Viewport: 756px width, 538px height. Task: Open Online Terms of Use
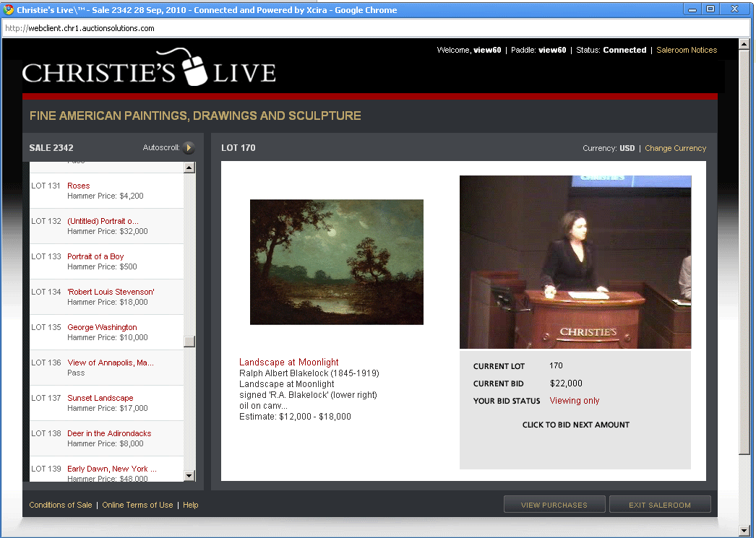(x=137, y=505)
